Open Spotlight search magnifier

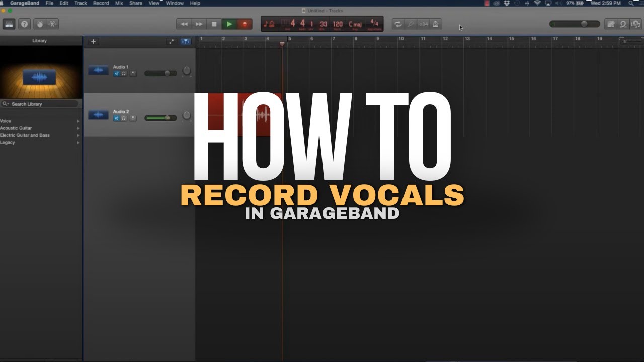(x=631, y=3)
